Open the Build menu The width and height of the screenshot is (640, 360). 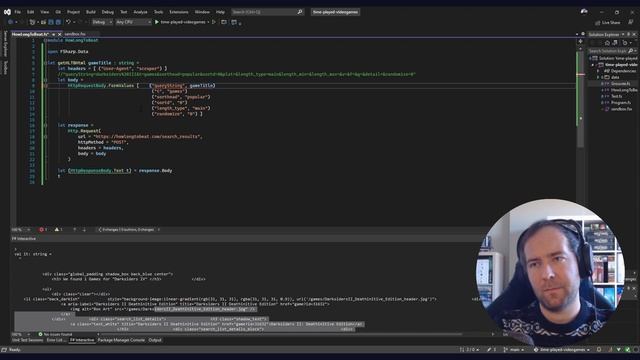tap(91, 12)
